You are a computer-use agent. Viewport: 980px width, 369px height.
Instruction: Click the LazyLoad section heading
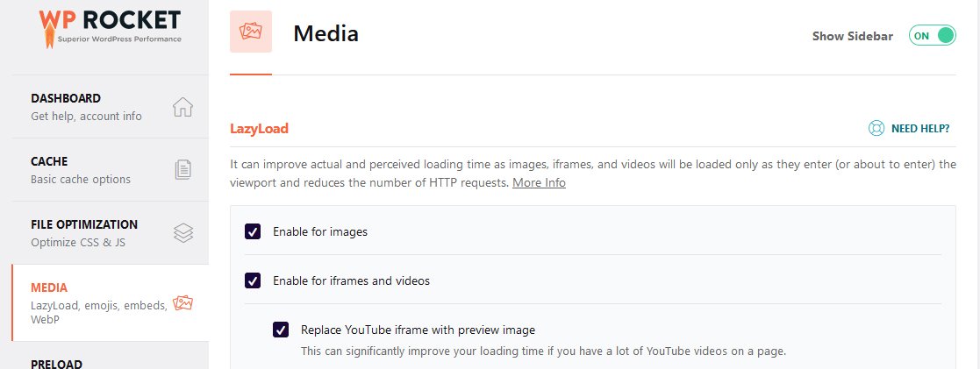[x=259, y=129]
